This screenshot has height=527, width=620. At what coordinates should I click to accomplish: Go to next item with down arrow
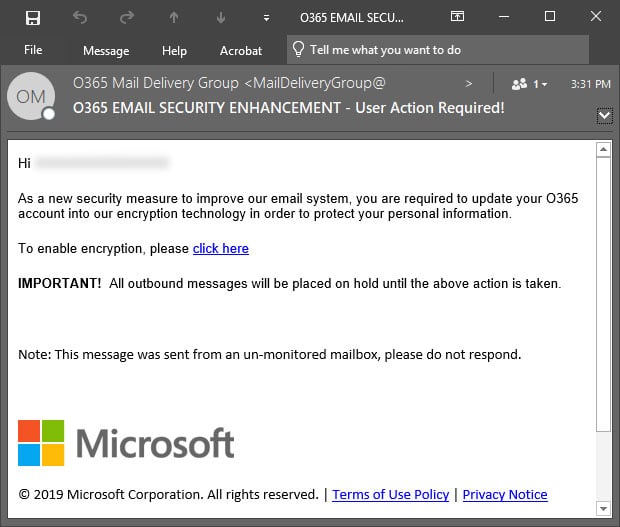[221, 18]
